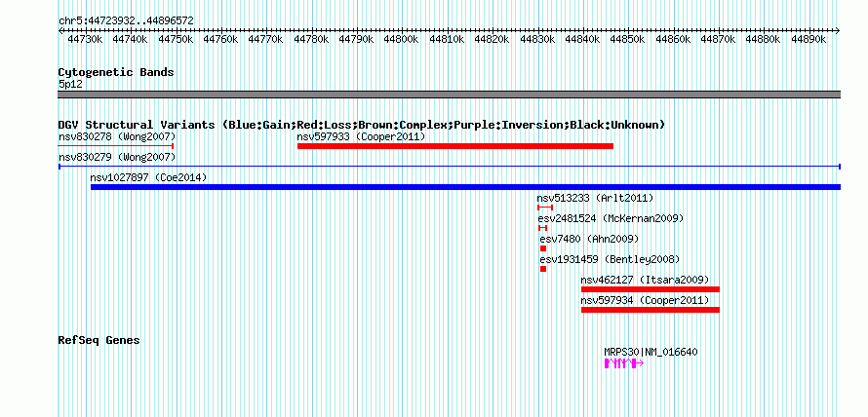Click the nsv513233 (Arlt2011) label
The width and height of the screenshot is (868, 417).
(595, 198)
